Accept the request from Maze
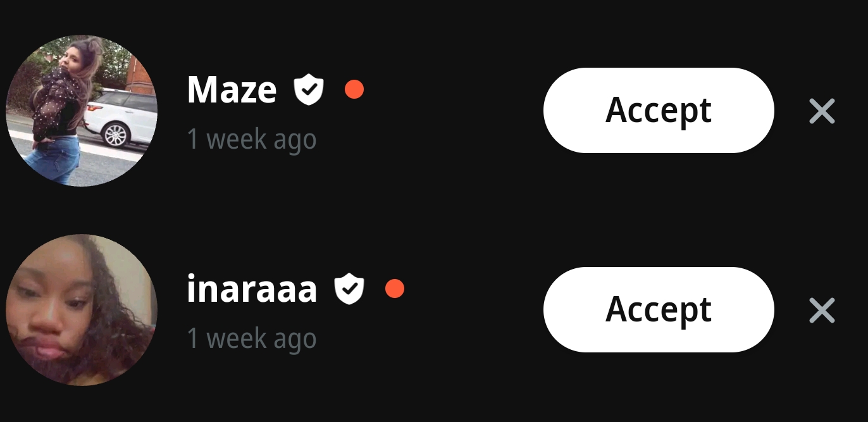This screenshot has width=868, height=422. click(x=659, y=110)
